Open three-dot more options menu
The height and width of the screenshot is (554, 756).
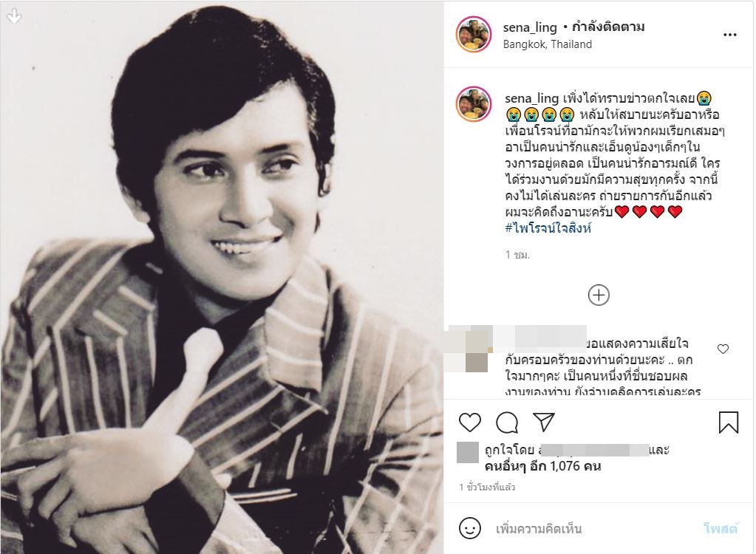(730, 35)
